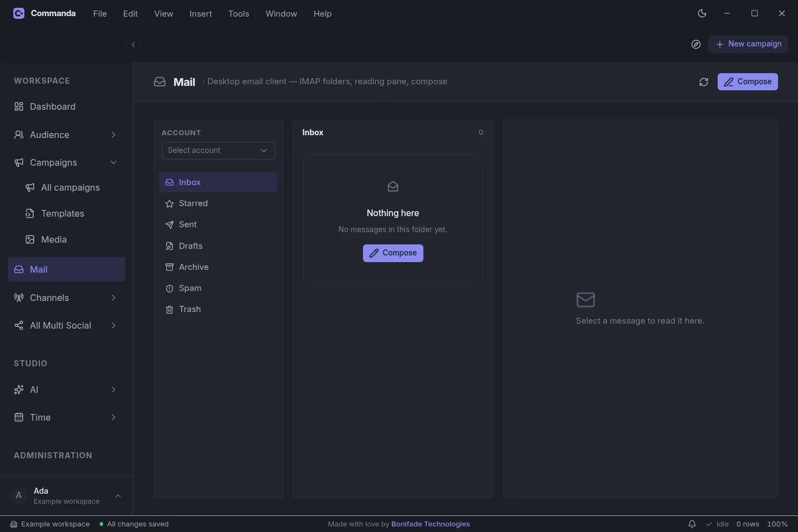Click the Nothing here open envelope icon
The height and width of the screenshot is (532, 798).
[x=393, y=187]
